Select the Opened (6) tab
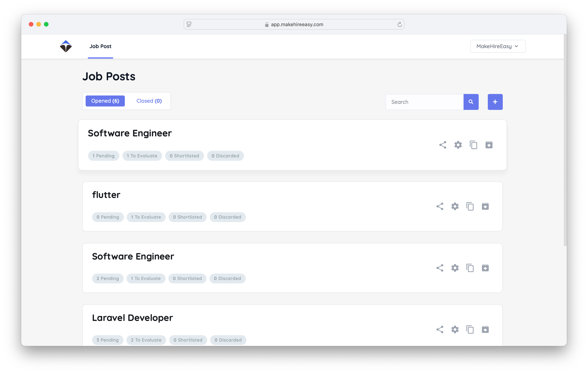Screen dimensions: 588x374 [105, 101]
